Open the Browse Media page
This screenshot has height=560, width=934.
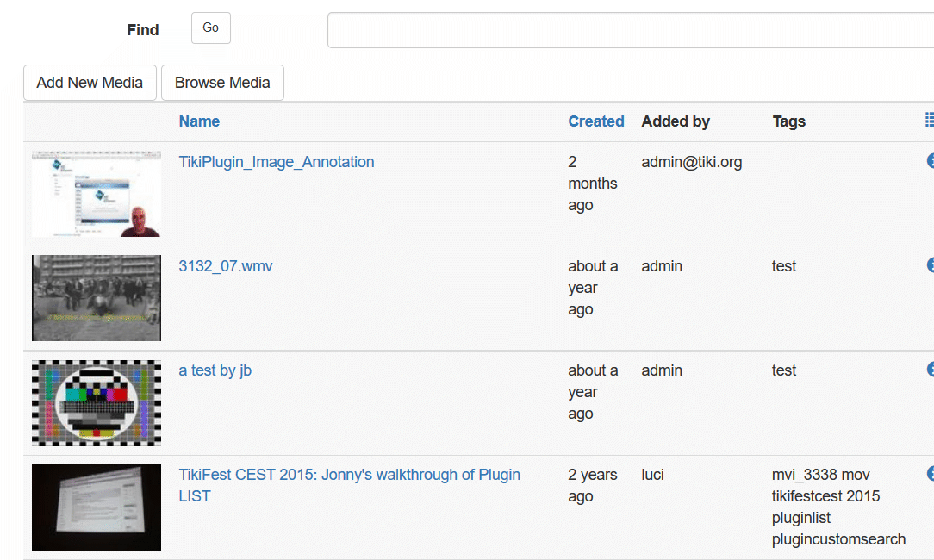pos(222,83)
